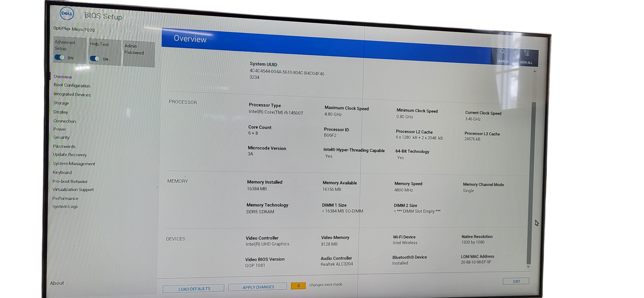Click the LOAD DEFAULTS button

click(x=193, y=289)
